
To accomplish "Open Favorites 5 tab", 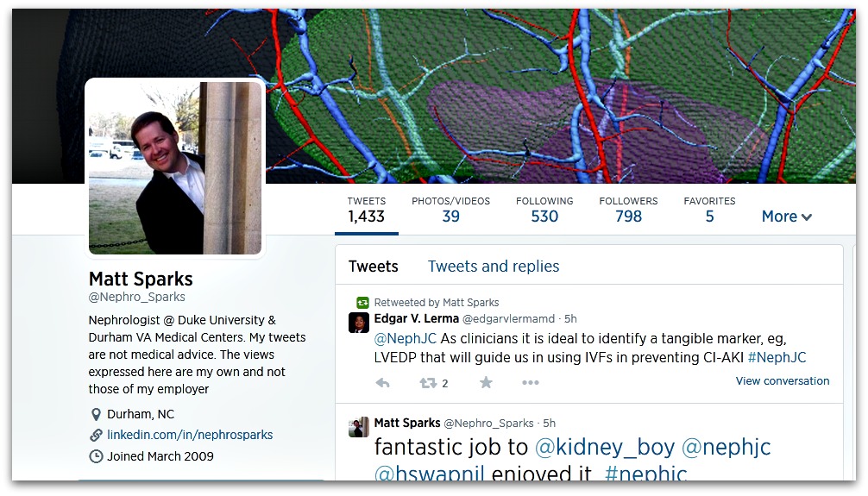I will (x=710, y=210).
